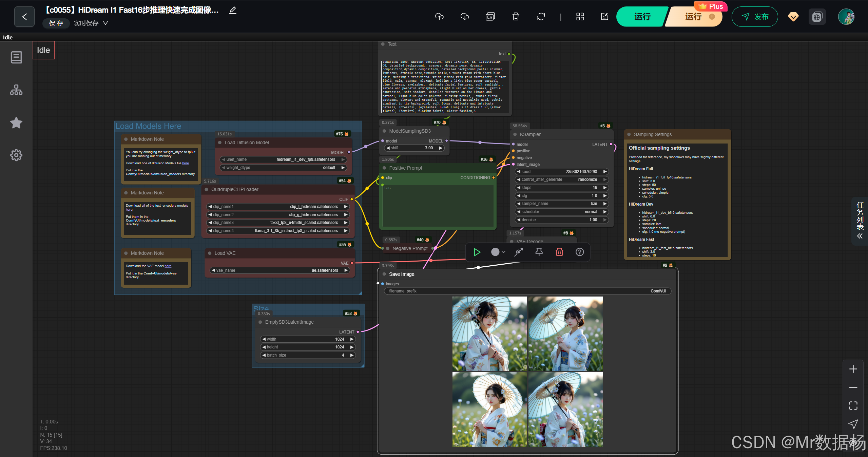The height and width of the screenshot is (457, 868).
Task: Click the pin icon in node toolbar
Action: coord(539,252)
